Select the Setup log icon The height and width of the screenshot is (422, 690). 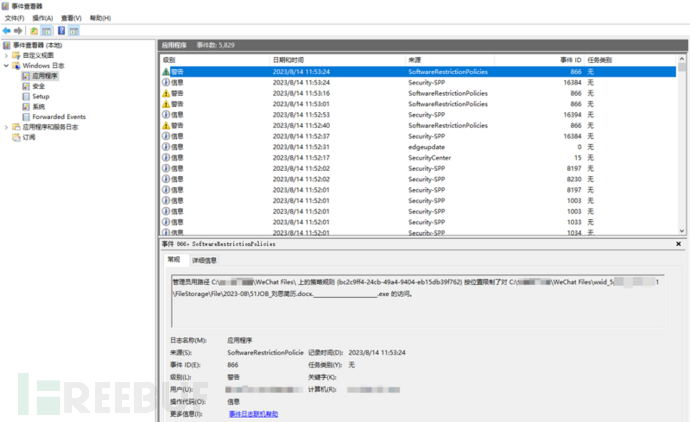click(x=25, y=96)
